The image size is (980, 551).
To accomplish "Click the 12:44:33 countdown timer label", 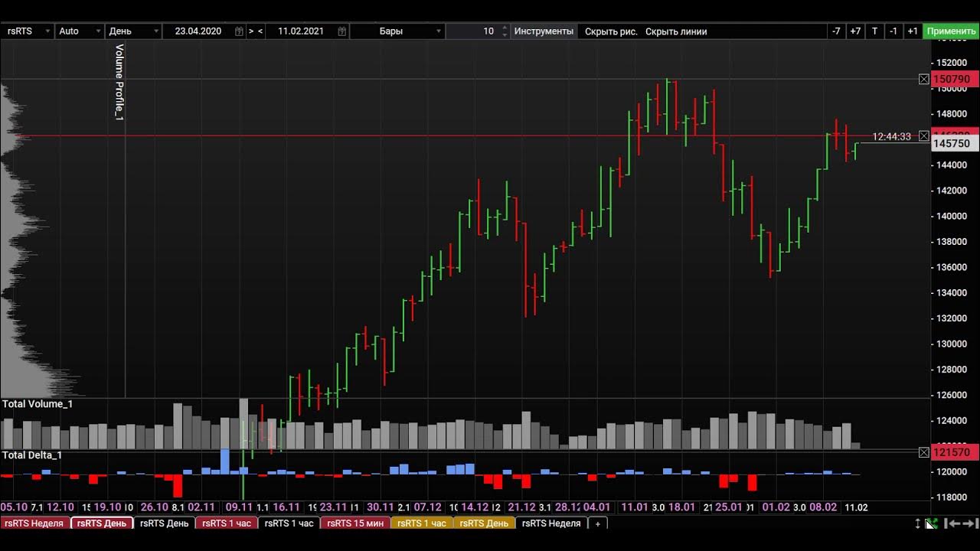I will point(892,137).
